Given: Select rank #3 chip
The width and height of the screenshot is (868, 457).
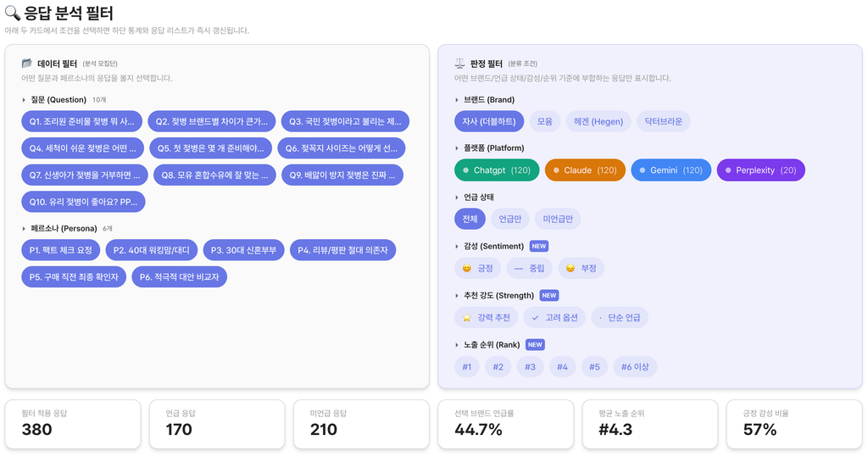Looking at the screenshot, I should point(531,367).
